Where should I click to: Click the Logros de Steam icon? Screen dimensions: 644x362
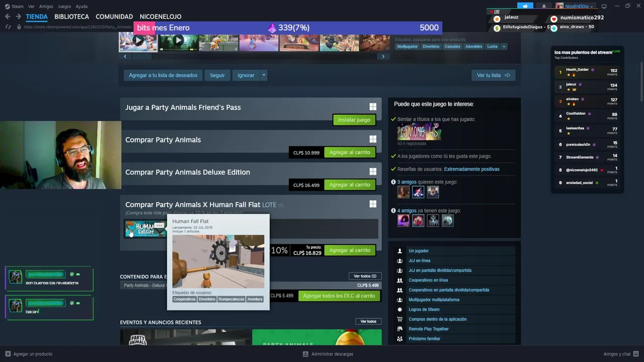(399, 309)
